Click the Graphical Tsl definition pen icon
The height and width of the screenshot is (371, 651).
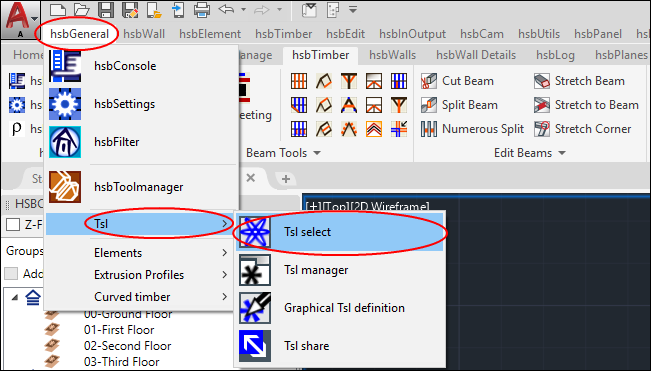coord(255,308)
